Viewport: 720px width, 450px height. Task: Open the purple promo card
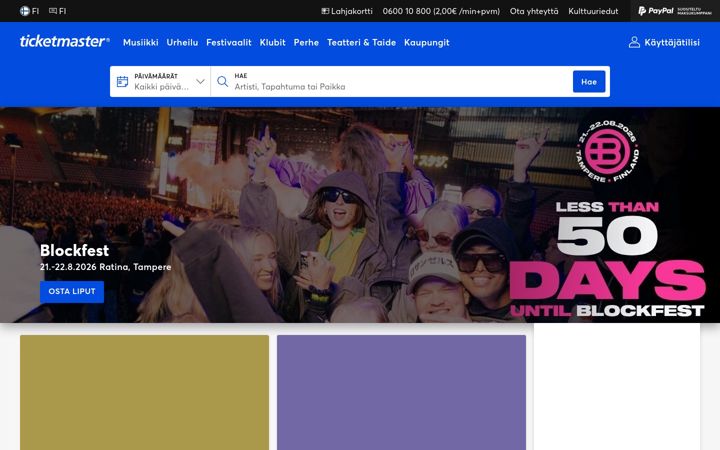(x=401, y=393)
